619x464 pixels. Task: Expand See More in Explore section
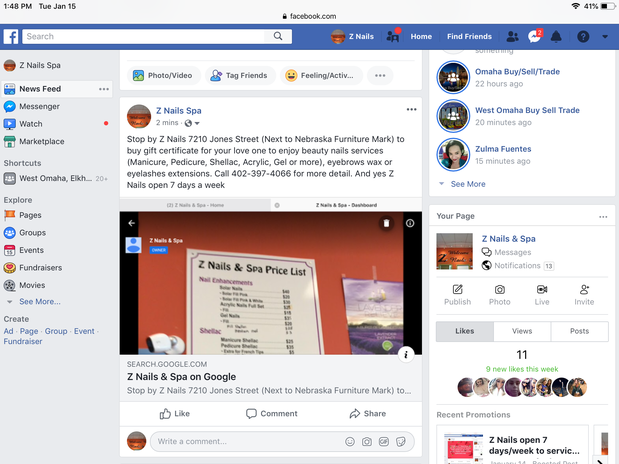39,302
